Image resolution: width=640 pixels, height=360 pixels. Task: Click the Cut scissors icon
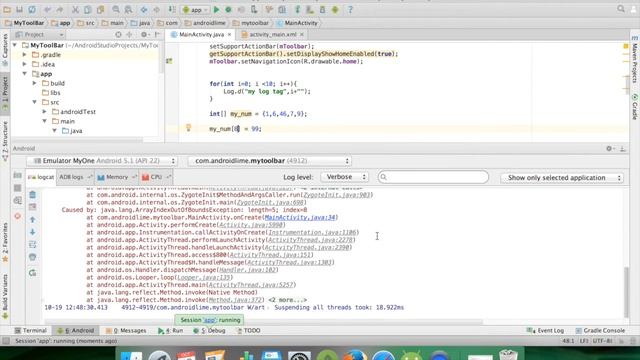point(75,9)
